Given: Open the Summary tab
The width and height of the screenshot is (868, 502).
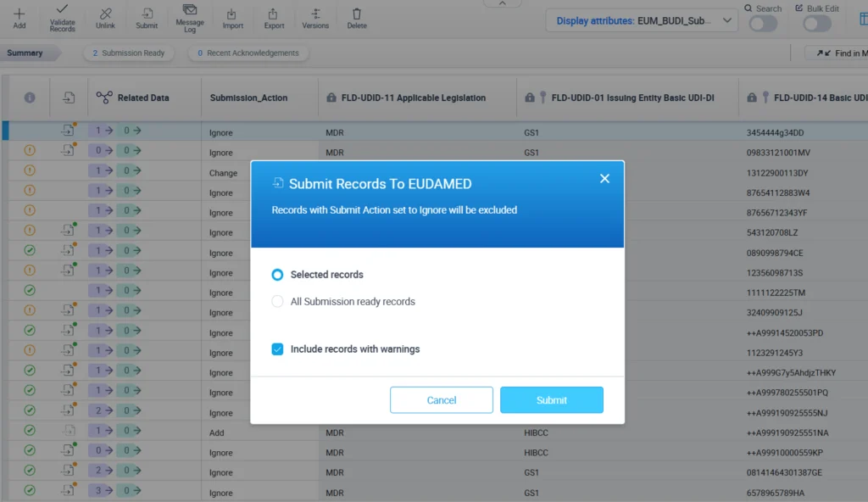Looking at the screenshot, I should click(x=25, y=53).
